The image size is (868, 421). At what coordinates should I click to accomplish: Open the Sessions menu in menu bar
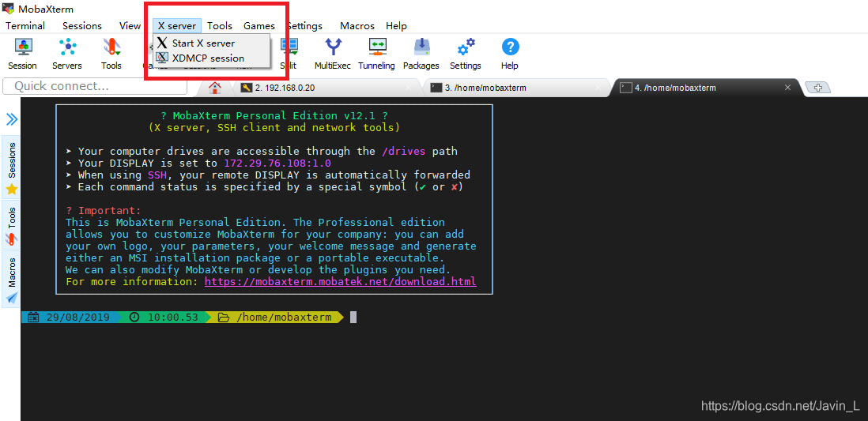pyautogui.click(x=82, y=26)
